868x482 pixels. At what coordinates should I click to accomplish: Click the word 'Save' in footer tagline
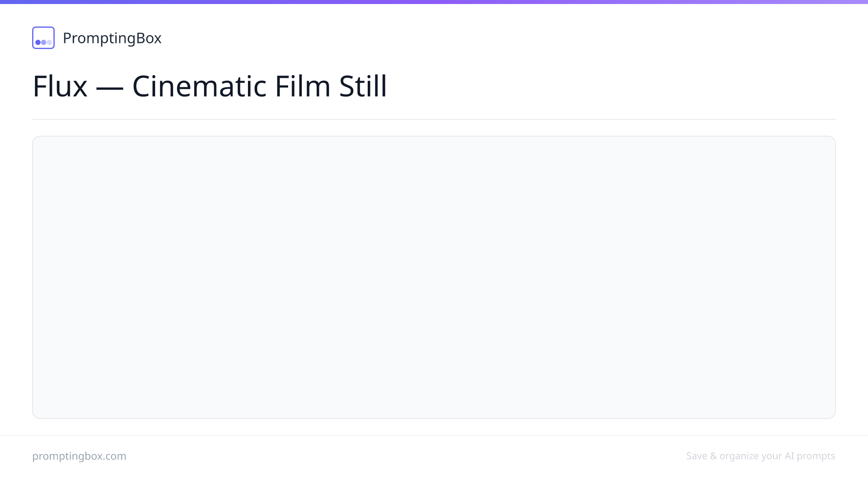click(x=696, y=456)
